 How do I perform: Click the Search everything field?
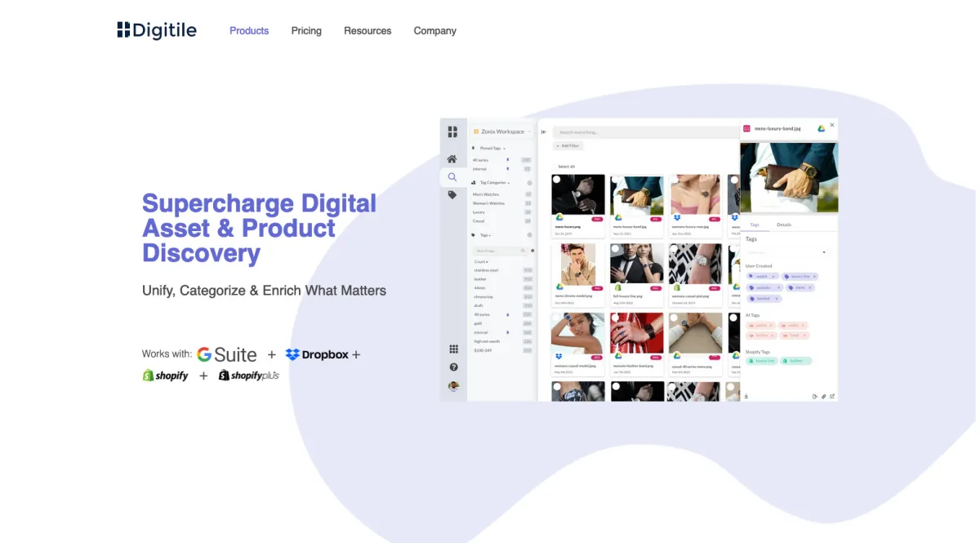tap(645, 131)
